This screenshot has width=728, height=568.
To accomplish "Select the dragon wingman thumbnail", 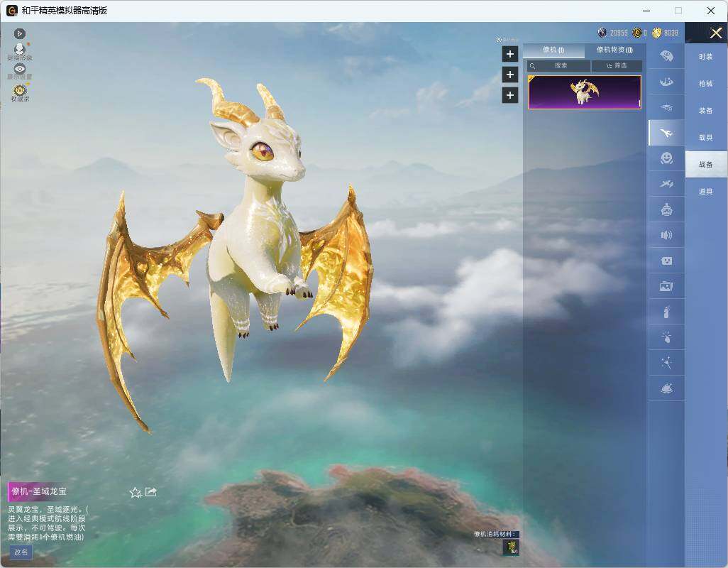I will [585, 92].
